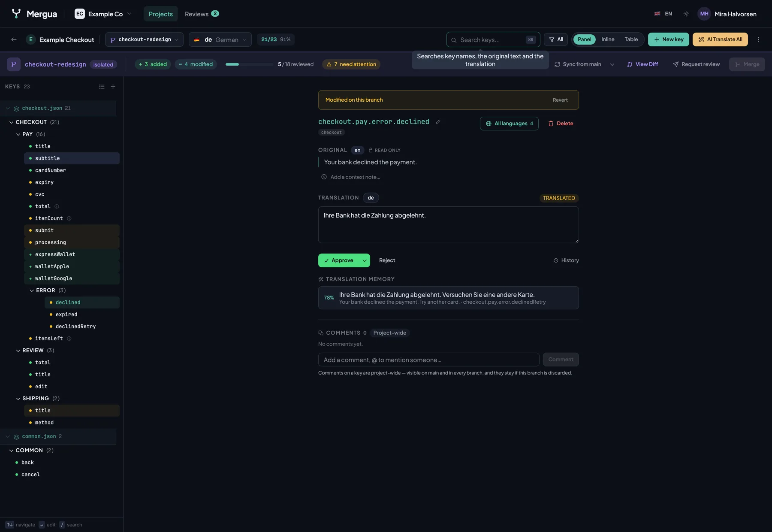This screenshot has height=532, width=772.
Task: Toggle the keys list view icon
Action: pos(102,87)
